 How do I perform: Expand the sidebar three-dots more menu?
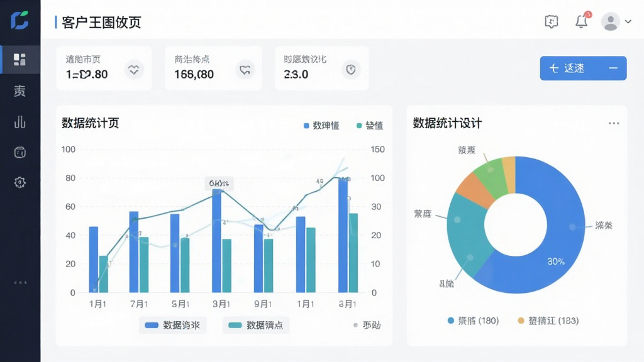click(x=20, y=282)
